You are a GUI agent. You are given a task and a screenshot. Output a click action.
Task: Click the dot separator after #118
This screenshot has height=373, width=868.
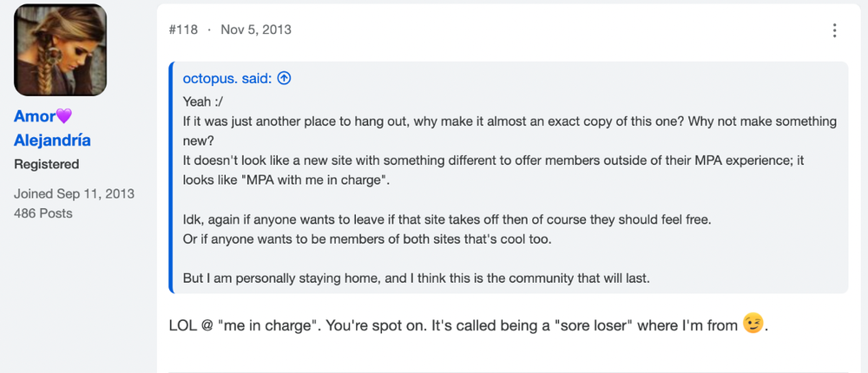(x=209, y=29)
